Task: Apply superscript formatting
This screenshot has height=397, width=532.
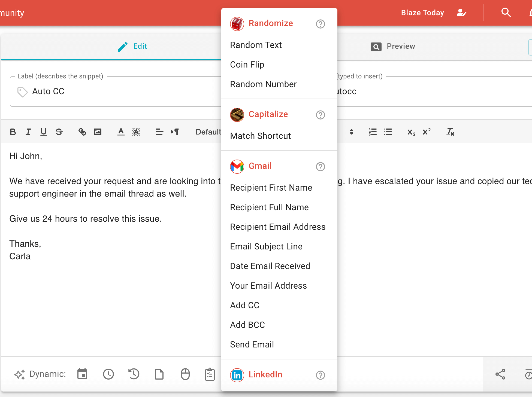Action: [427, 132]
